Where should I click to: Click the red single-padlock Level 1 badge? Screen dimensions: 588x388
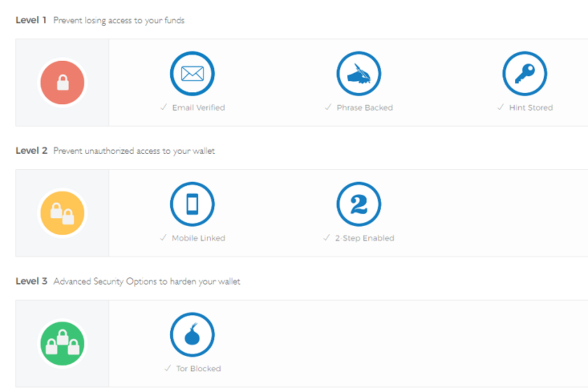62,83
